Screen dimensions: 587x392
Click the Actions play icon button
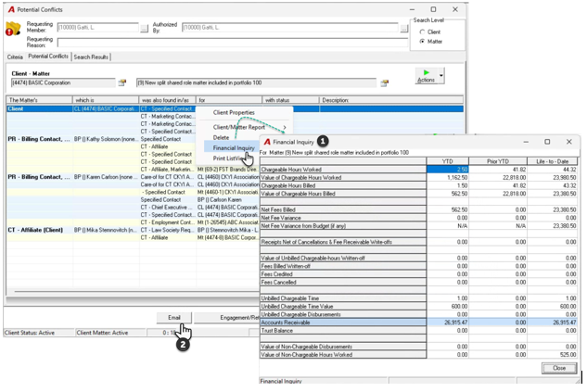(x=426, y=76)
